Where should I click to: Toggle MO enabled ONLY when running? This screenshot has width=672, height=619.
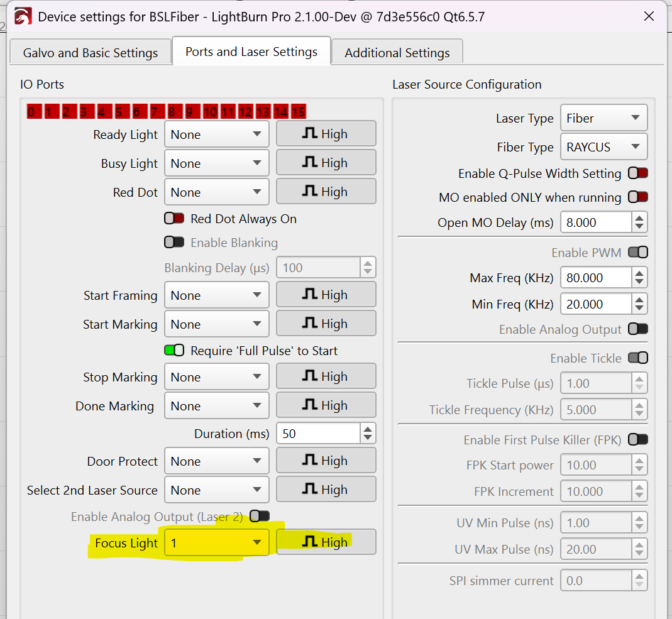point(637,197)
